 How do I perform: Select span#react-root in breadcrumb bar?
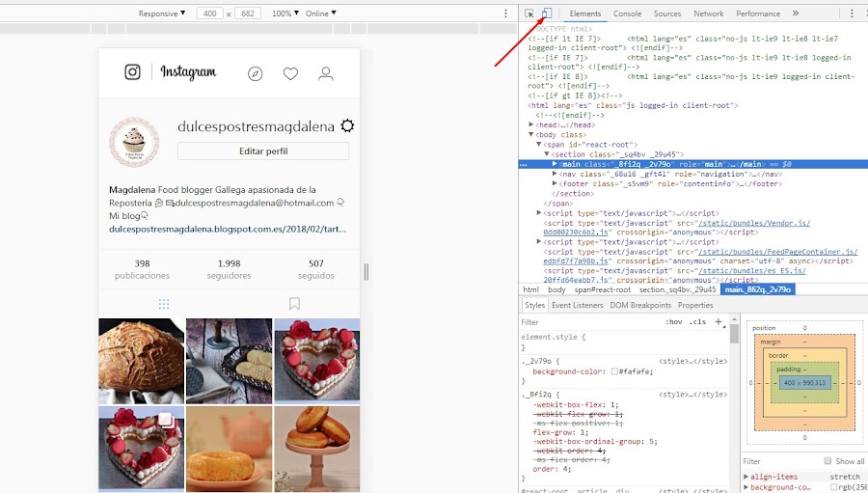[x=602, y=289]
